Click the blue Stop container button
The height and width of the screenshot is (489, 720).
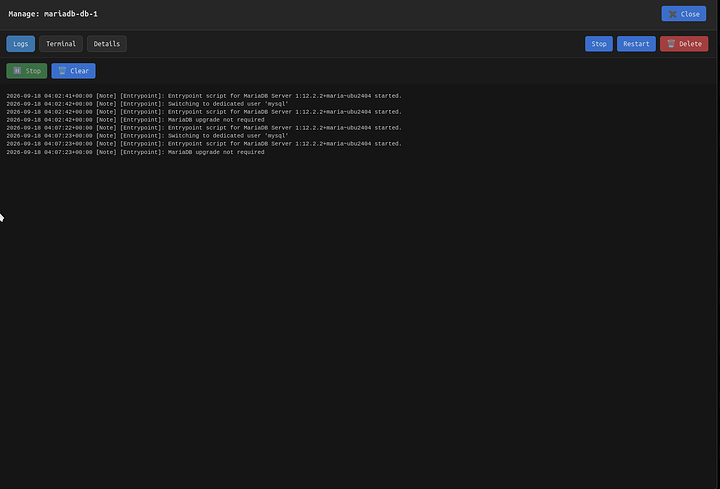pos(598,44)
